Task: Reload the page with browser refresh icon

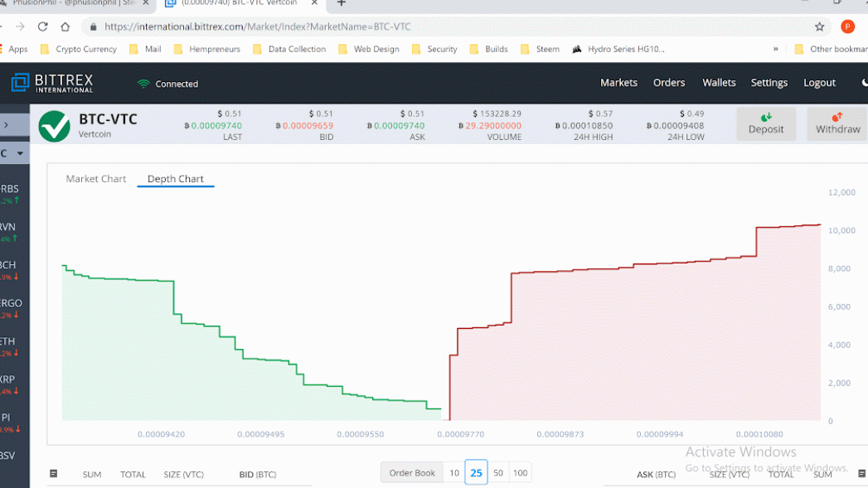Action: (42, 27)
